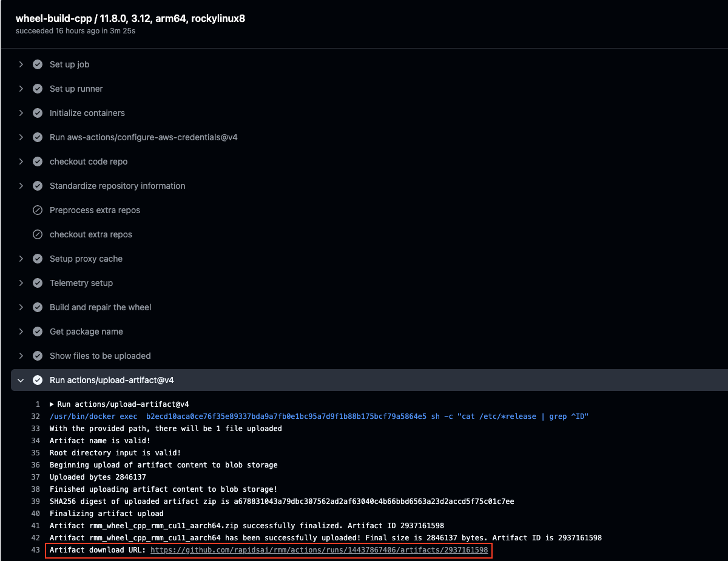The height and width of the screenshot is (561, 728).
Task: Click the success checkmark icon beside Set up job
Action: (38, 64)
